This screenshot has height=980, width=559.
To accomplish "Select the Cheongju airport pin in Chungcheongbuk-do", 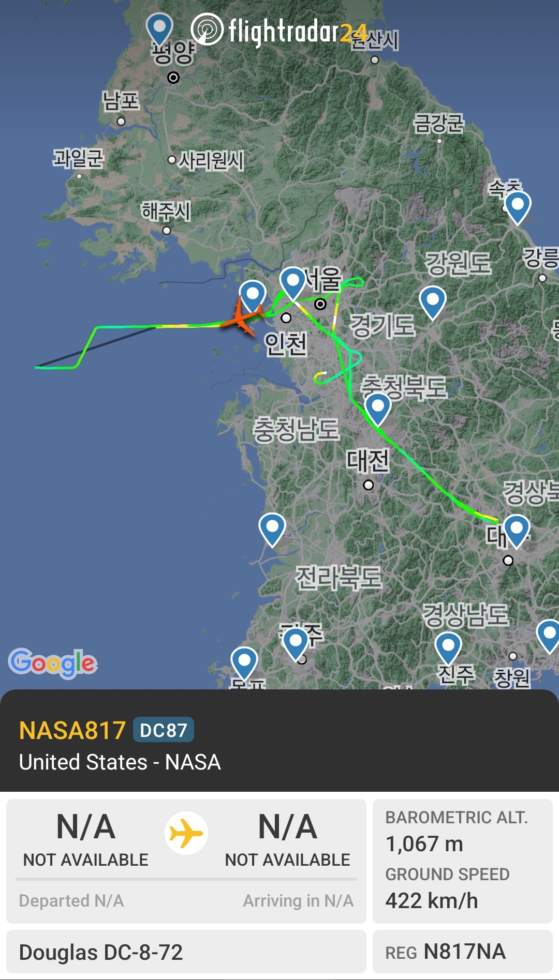I will 378,409.
